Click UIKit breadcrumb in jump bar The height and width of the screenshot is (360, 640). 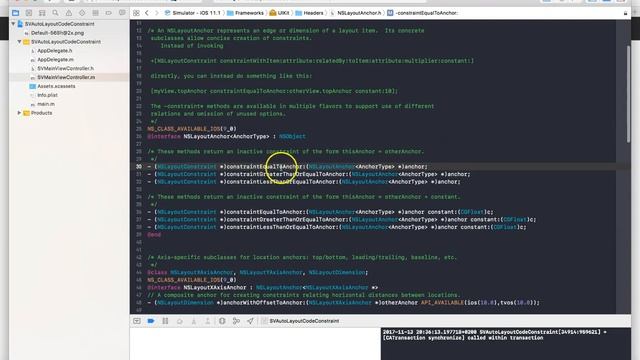pyautogui.click(x=283, y=13)
